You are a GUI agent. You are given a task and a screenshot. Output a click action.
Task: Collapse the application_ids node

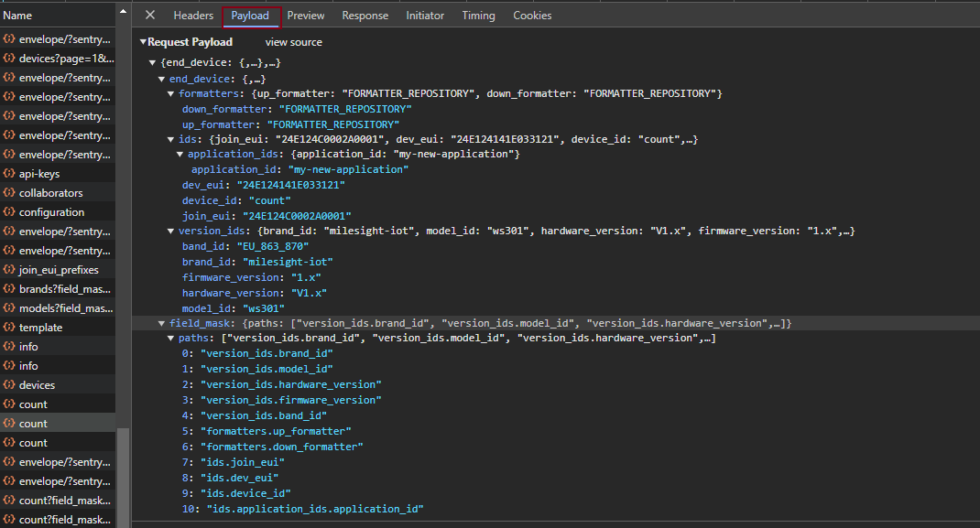coord(180,154)
